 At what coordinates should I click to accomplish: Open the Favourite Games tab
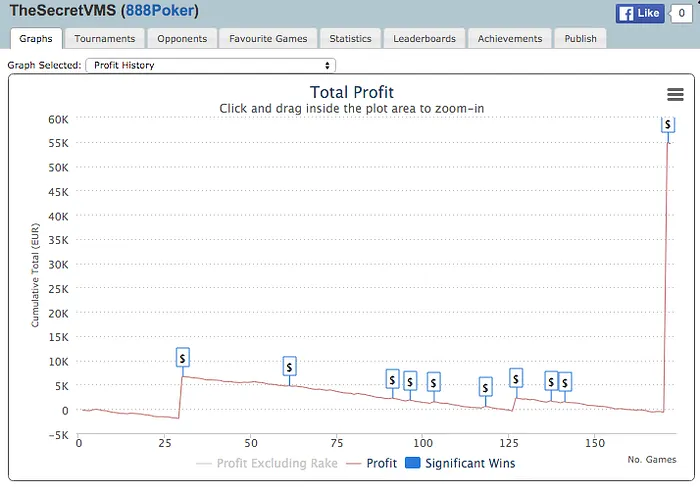(x=271, y=39)
